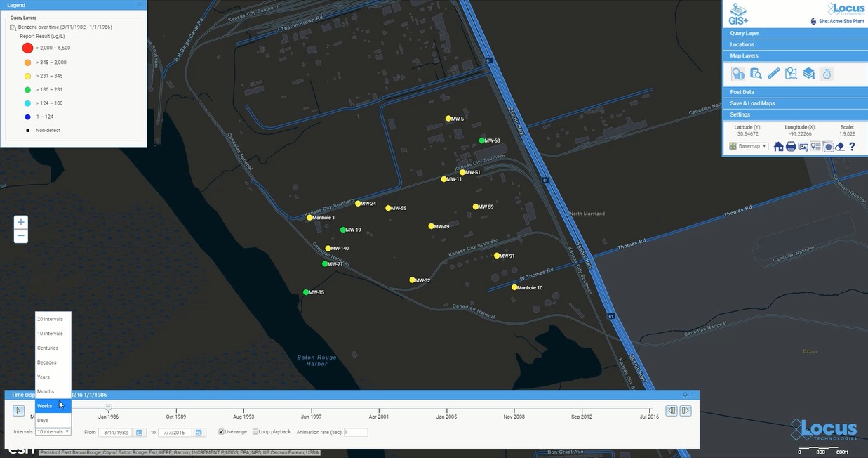Edit the to date field
Viewport: 868px width, 458px height.
pos(175,432)
